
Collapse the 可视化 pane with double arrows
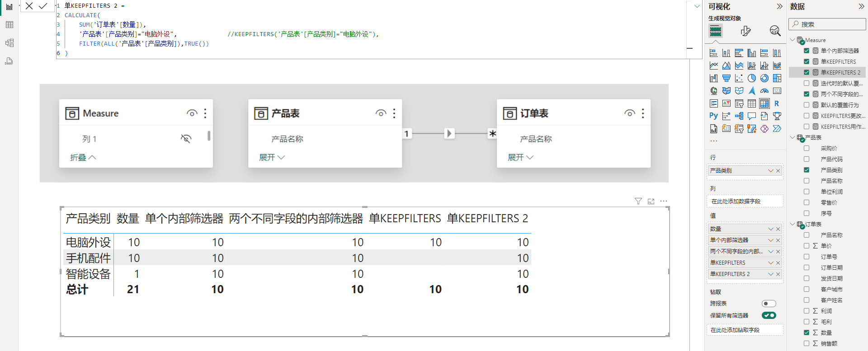point(779,6)
